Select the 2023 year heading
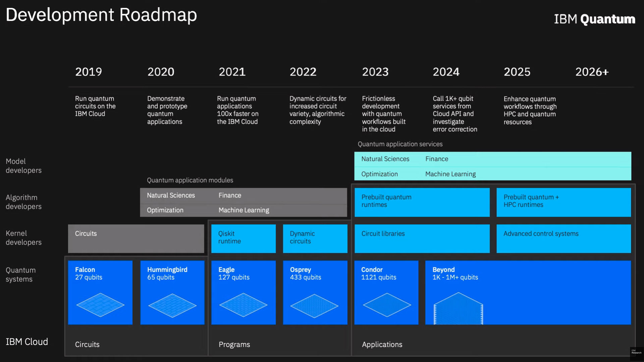The image size is (644, 362). point(375,72)
